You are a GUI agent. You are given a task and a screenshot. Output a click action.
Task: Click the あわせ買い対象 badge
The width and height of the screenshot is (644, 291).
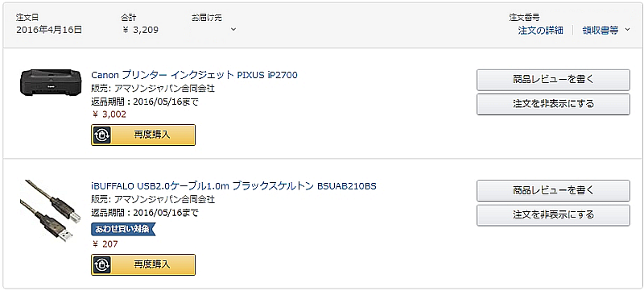click(123, 229)
